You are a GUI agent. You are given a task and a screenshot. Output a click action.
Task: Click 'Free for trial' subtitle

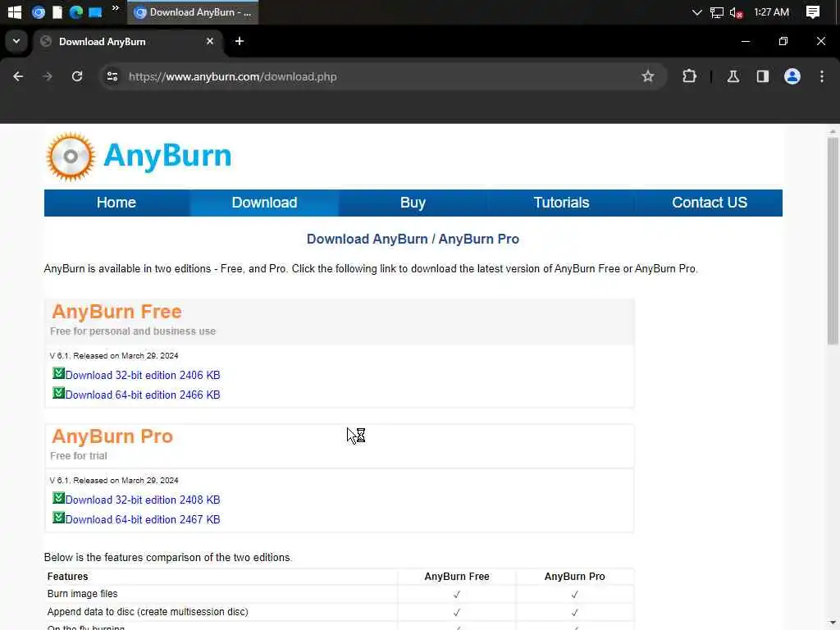click(x=79, y=456)
